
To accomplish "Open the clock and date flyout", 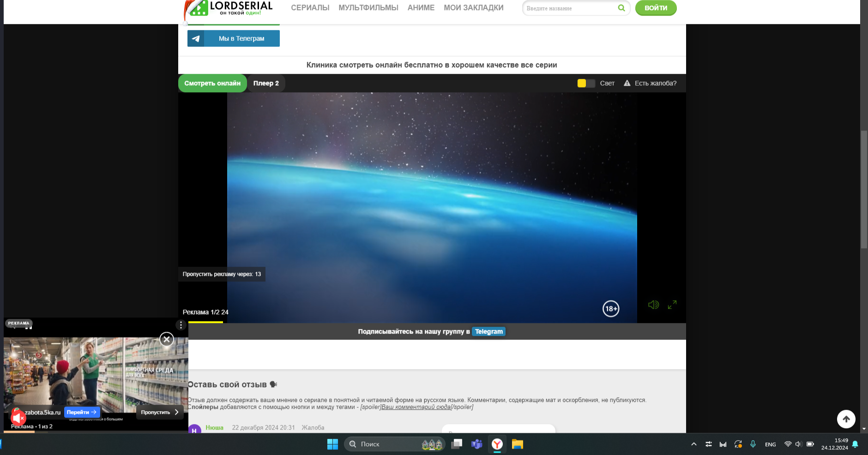I will [x=834, y=444].
